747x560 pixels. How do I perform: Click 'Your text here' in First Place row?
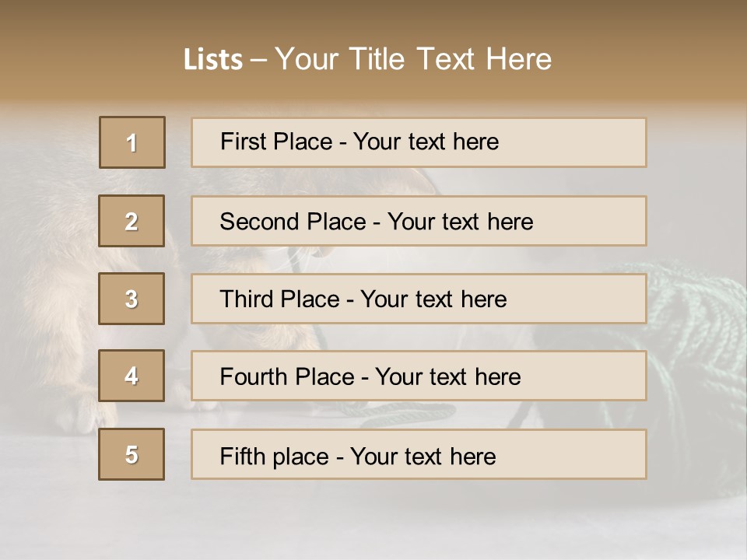click(x=426, y=142)
